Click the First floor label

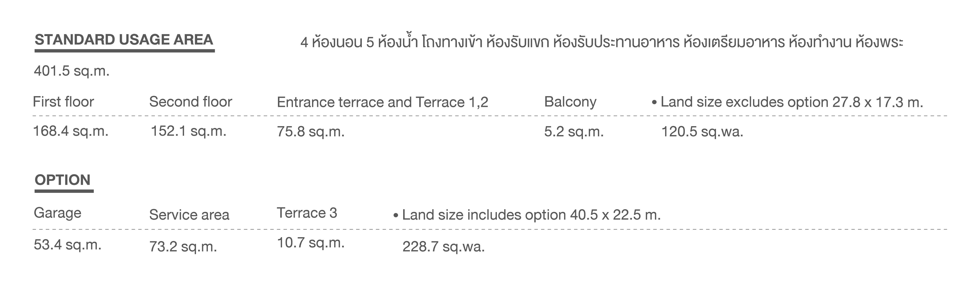coord(63,102)
